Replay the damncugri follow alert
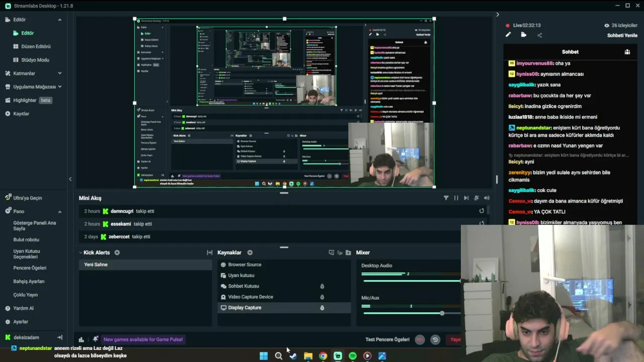 [481, 211]
